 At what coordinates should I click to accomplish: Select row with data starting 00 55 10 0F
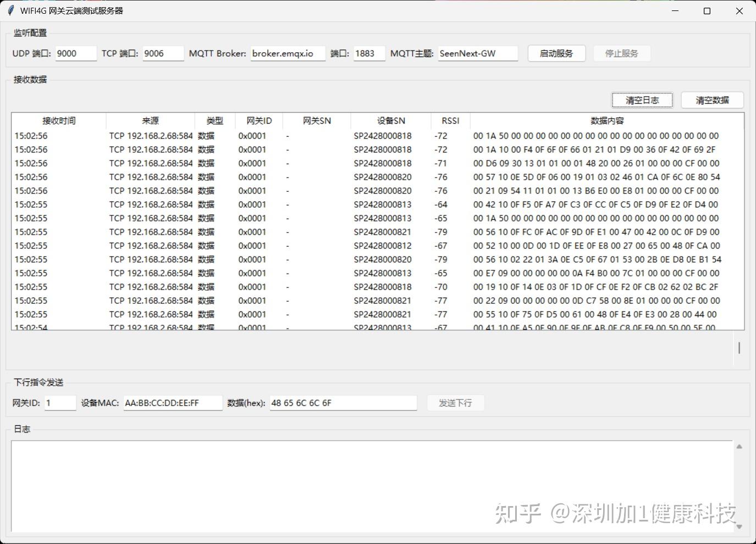[378, 314]
